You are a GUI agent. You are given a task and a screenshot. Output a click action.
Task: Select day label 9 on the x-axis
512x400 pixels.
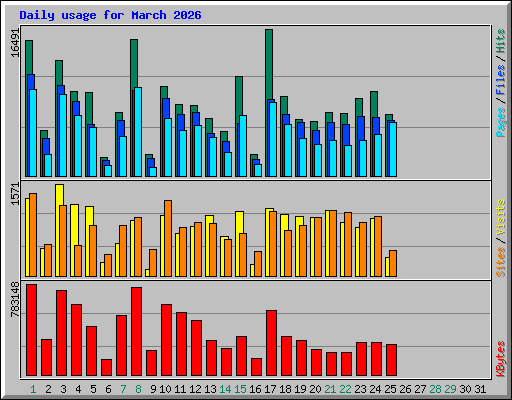[x=153, y=389]
